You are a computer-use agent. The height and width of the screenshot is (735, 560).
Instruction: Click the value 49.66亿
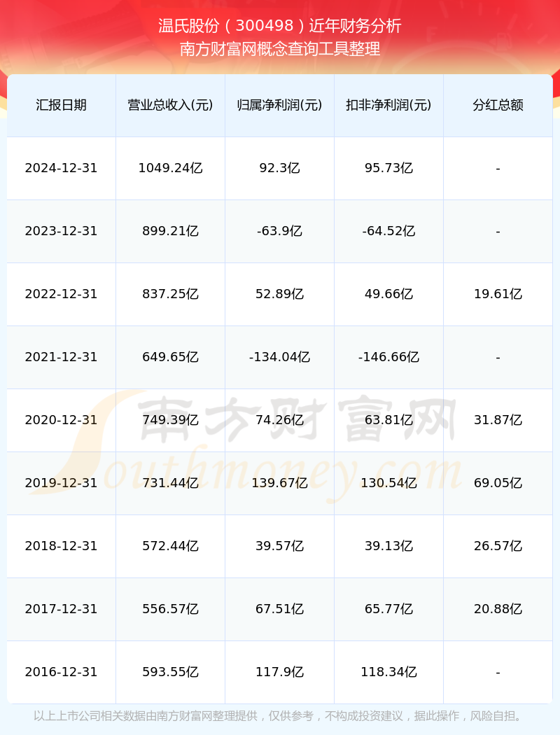click(389, 294)
